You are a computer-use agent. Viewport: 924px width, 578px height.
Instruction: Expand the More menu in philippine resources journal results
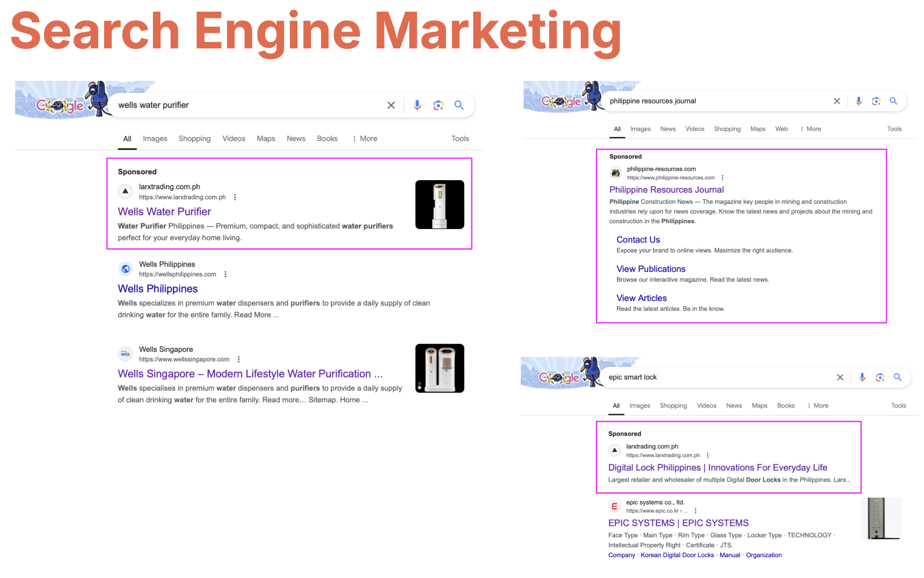[810, 129]
